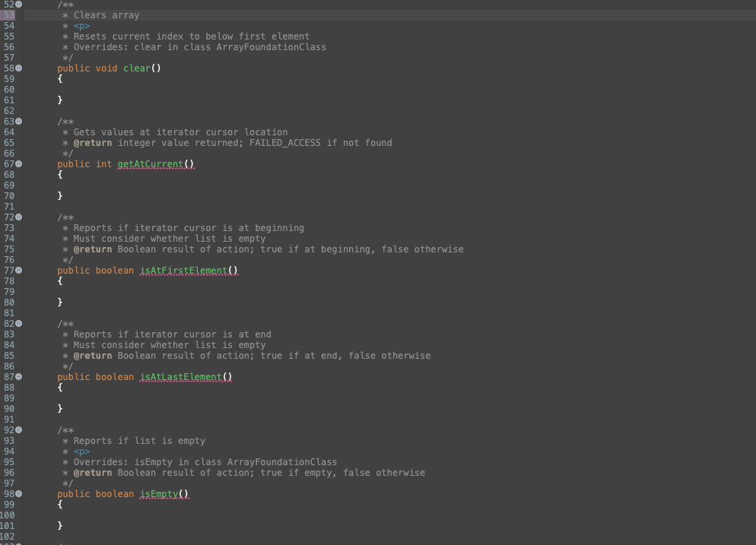Click the '@return' tag on line 75
Screen dimensions: 756x545
click(x=93, y=249)
